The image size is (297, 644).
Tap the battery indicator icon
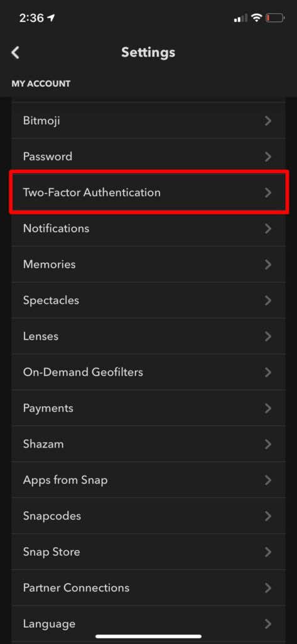click(275, 18)
